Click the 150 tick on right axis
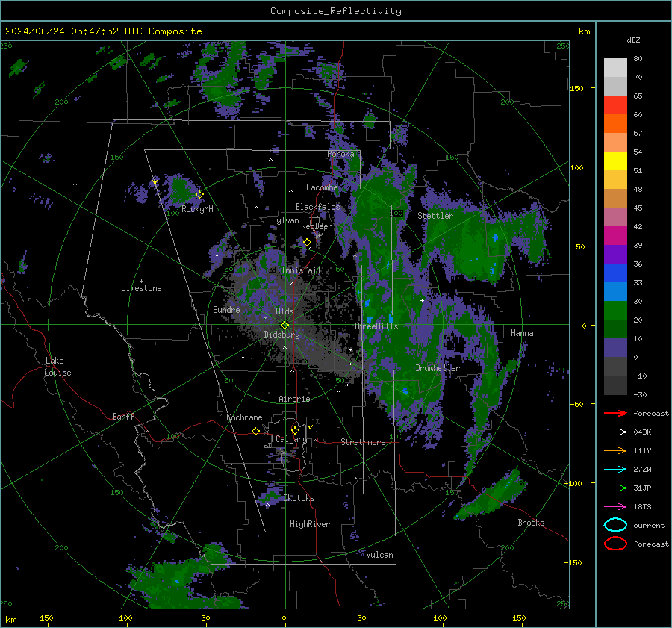 coord(577,88)
